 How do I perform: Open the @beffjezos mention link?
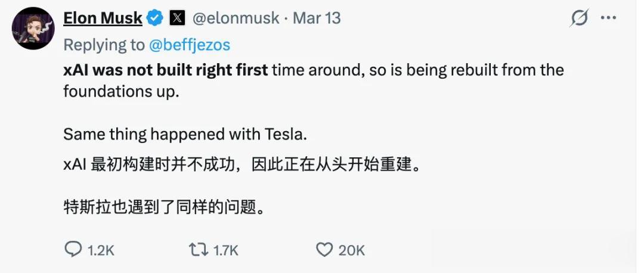coord(190,45)
